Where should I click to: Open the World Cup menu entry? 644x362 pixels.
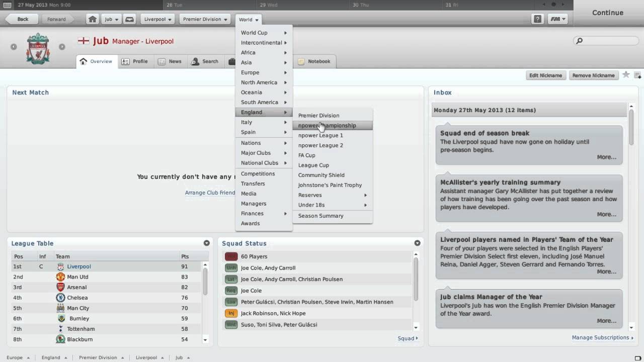click(264, 33)
